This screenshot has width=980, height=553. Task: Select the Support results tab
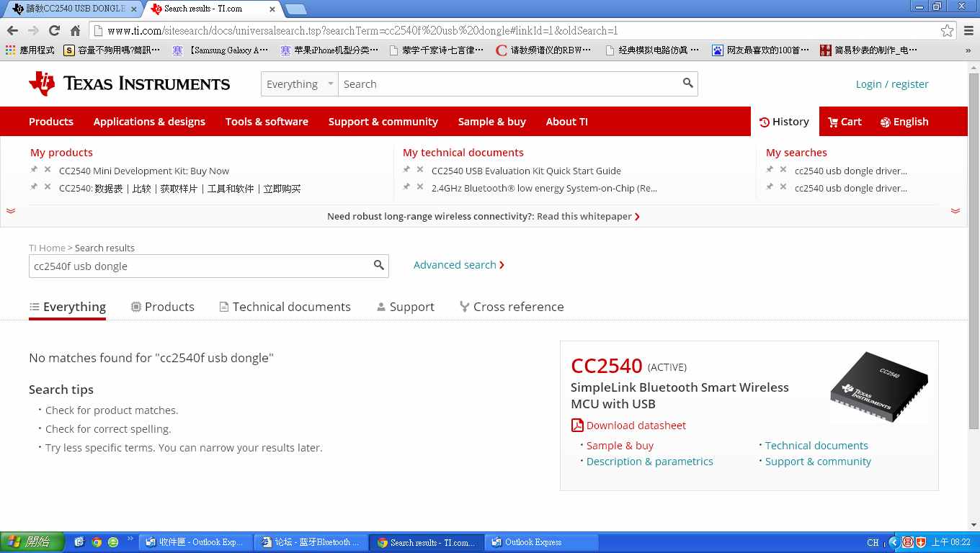coord(405,307)
